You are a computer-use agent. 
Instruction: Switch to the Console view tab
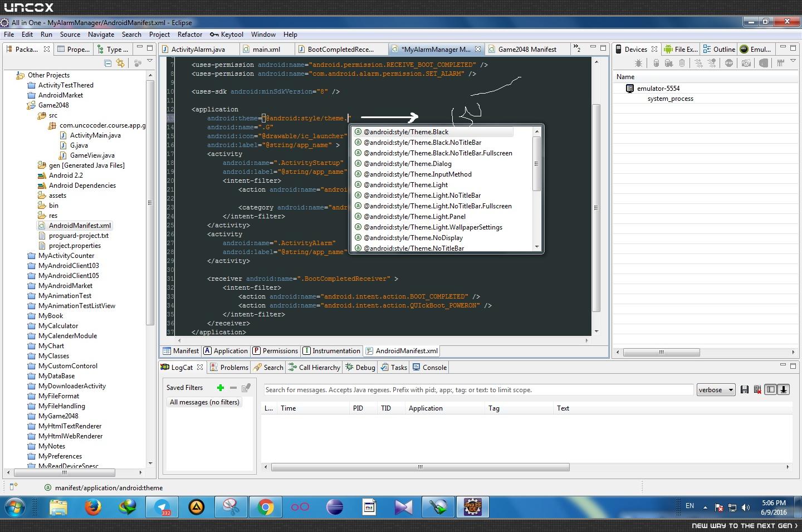coord(429,368)
